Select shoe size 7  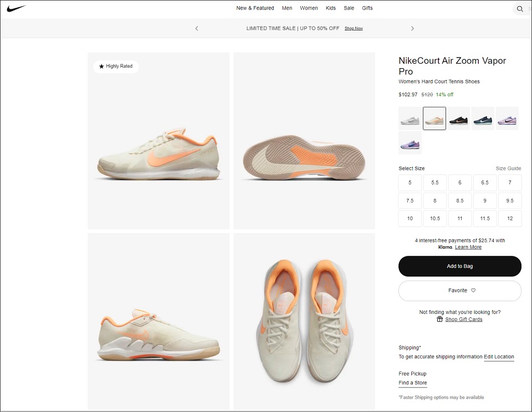point(510,183)
